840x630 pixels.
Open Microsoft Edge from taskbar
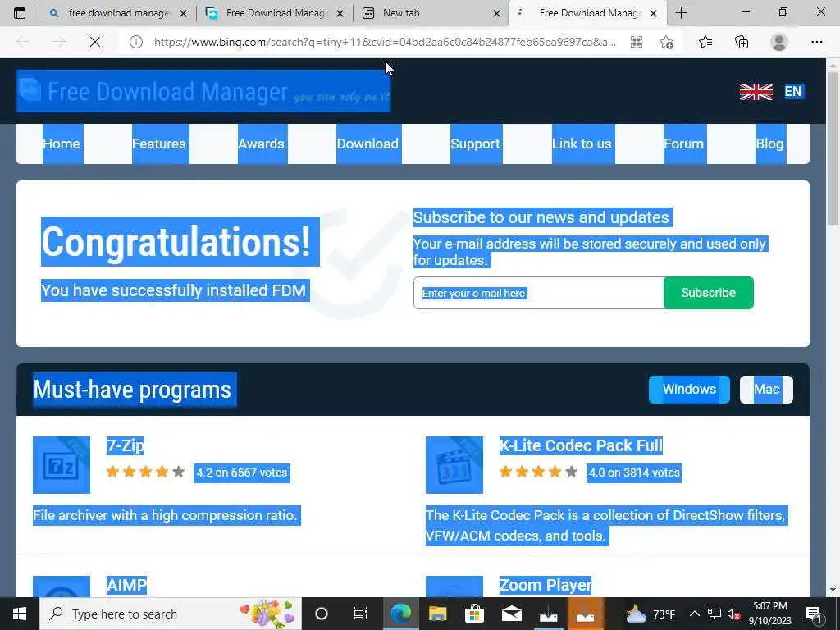[x=400, y=614]
